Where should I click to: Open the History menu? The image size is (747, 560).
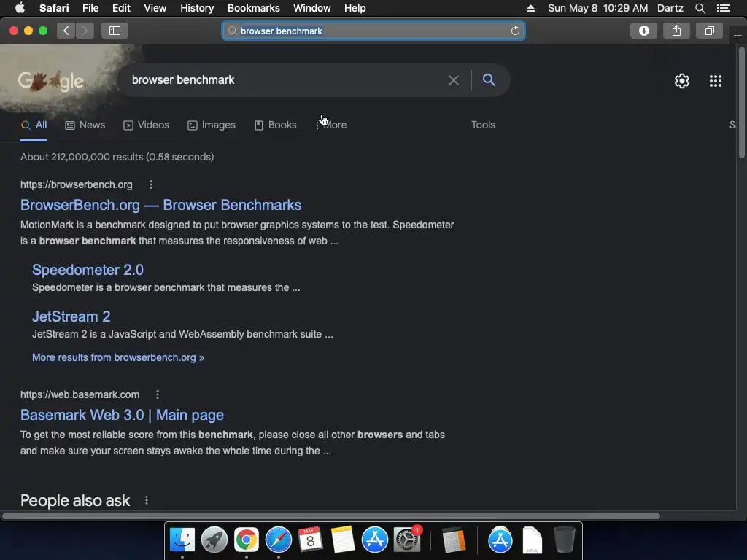[x=197, y=8]
